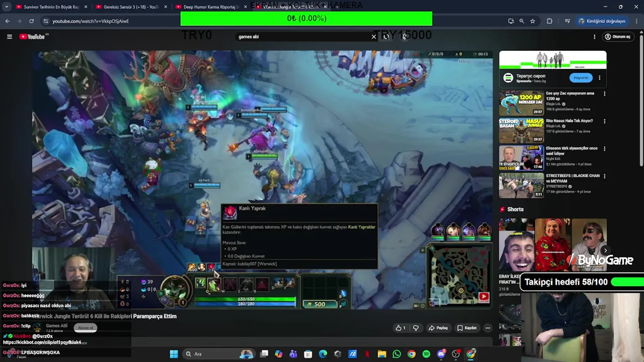Close the 'Survivor Tarihinin' tab
This screenshot has height=362, width=644.
[x=86, y=7]
